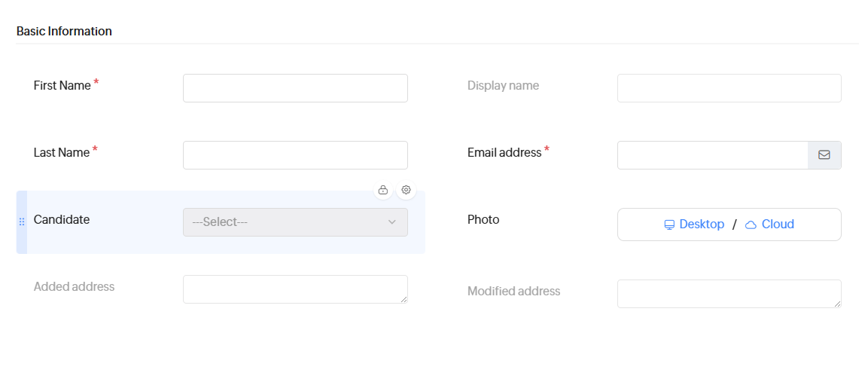The width and height of the screenshot is (868, 388).
Task: Click resize handle of Added address box
Action: click(x=404, y=299)
